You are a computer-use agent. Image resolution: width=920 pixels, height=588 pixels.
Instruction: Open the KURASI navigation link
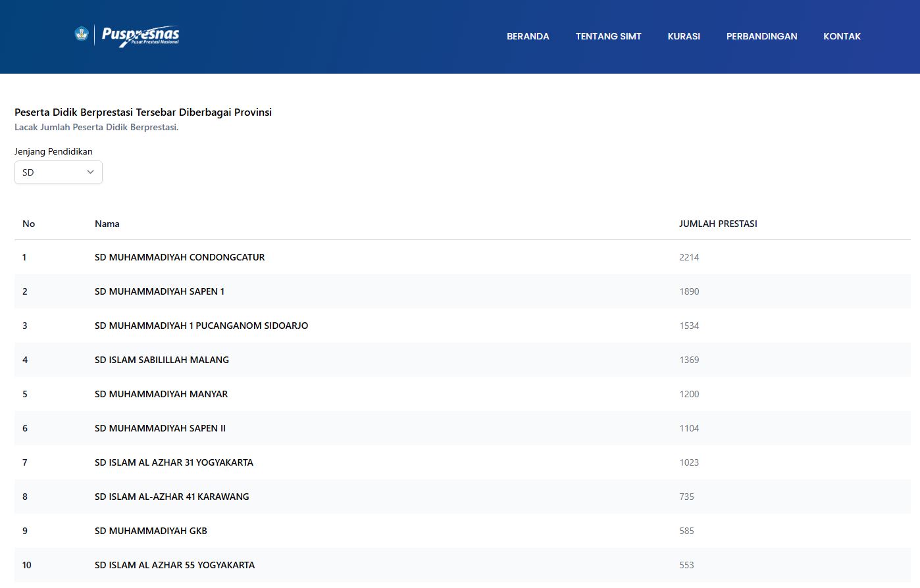[684, 36]
